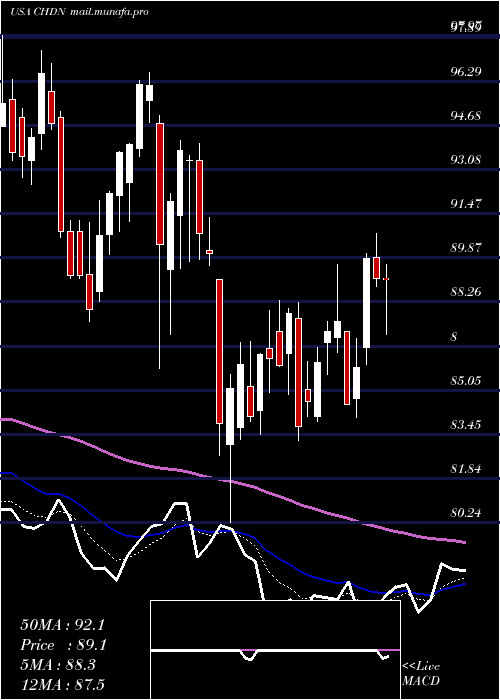Select the 88.26 price axis label

click(466, 292)
